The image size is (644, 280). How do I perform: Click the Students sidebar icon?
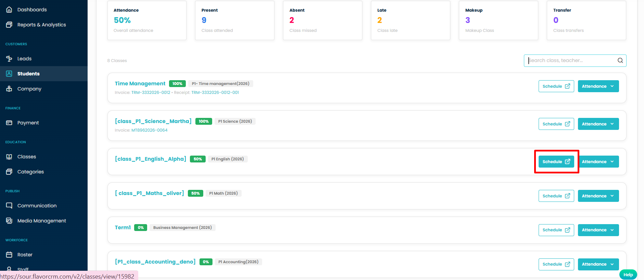(x=9, y=74)
